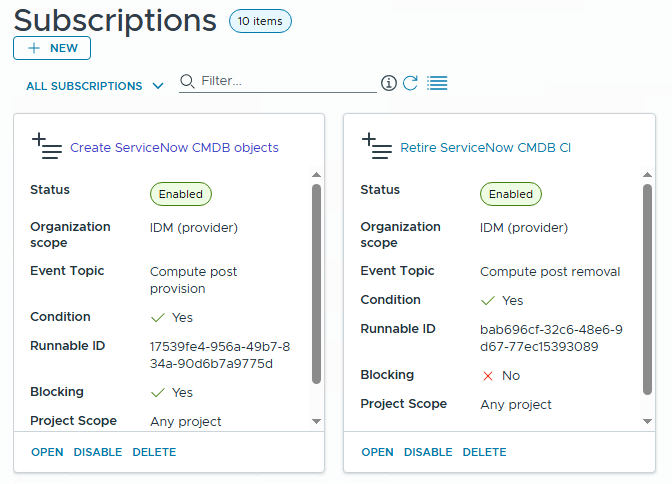Click Runnable ID 17539fe4-956a-49b7 value
The image size is (672, 484).
point(220,355)
